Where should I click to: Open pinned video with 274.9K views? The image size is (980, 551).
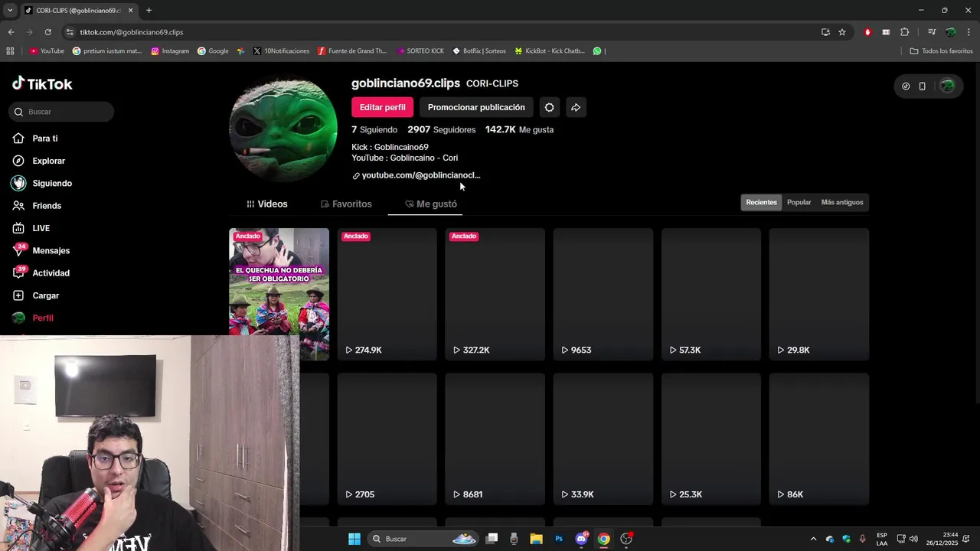click(x=387, y=294)
